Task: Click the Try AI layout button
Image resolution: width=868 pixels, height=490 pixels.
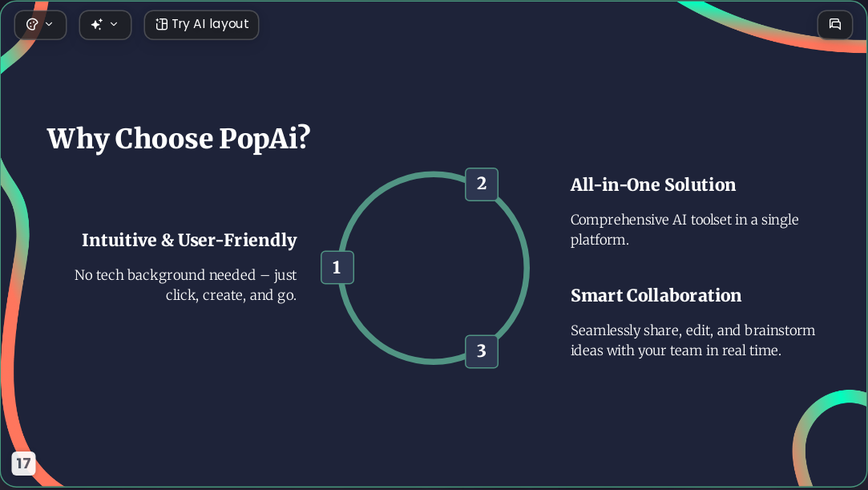Action: (201, 25)
